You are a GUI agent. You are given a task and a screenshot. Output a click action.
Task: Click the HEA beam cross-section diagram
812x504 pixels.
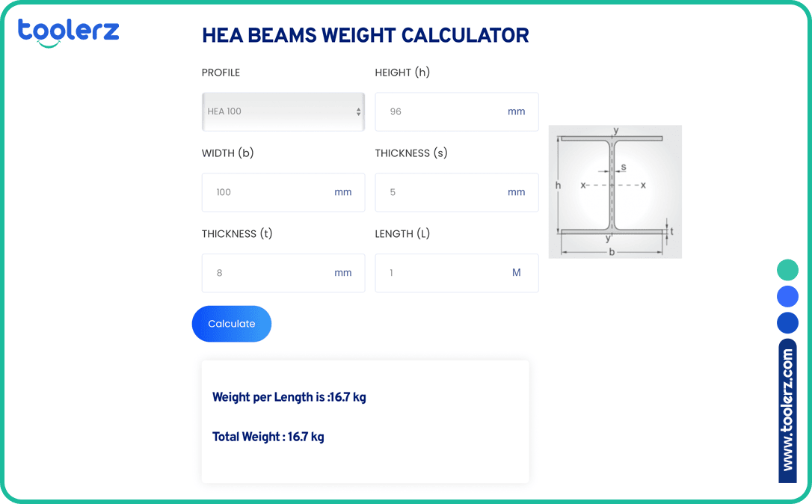[x=615, y=191]
